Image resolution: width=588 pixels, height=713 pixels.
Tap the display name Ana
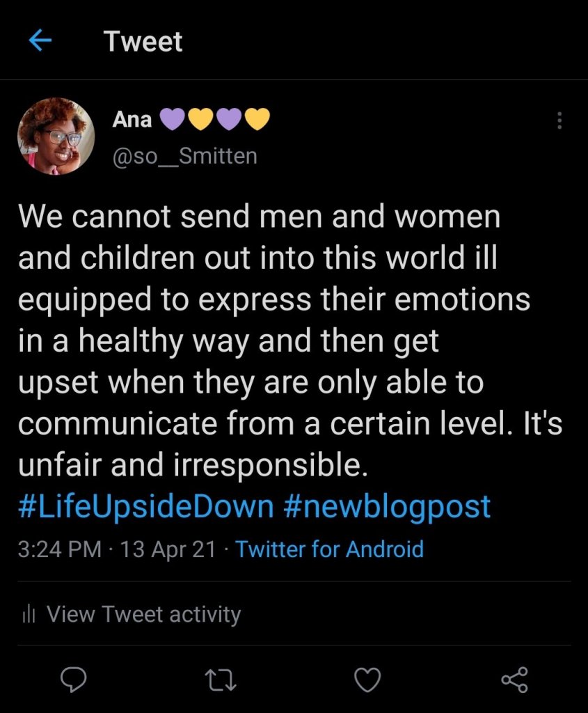point(132,120)
